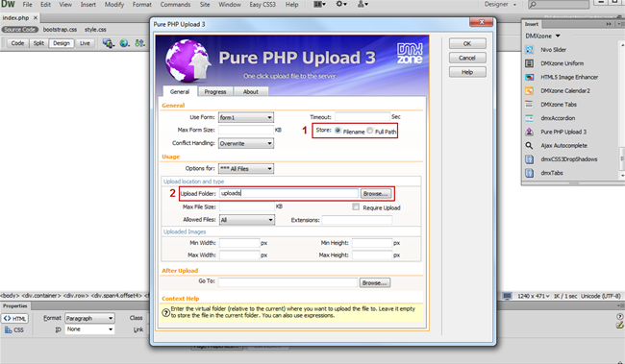Choose the DMXzone Calendar2 icon
This screenshot has height=364, width=625.
tap(530, 91)
